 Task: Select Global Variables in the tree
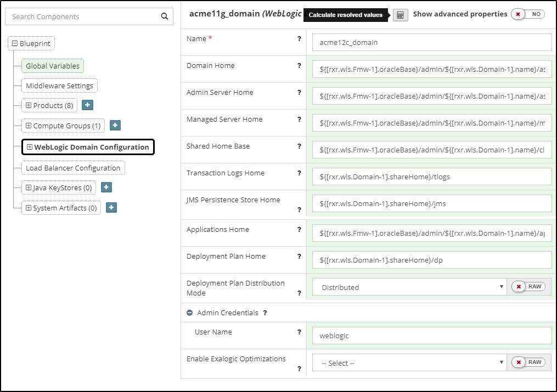53,66
